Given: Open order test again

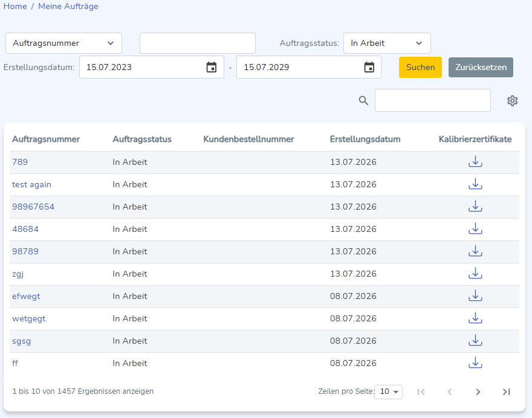Looking at the screenshot, I should [31, 184].
